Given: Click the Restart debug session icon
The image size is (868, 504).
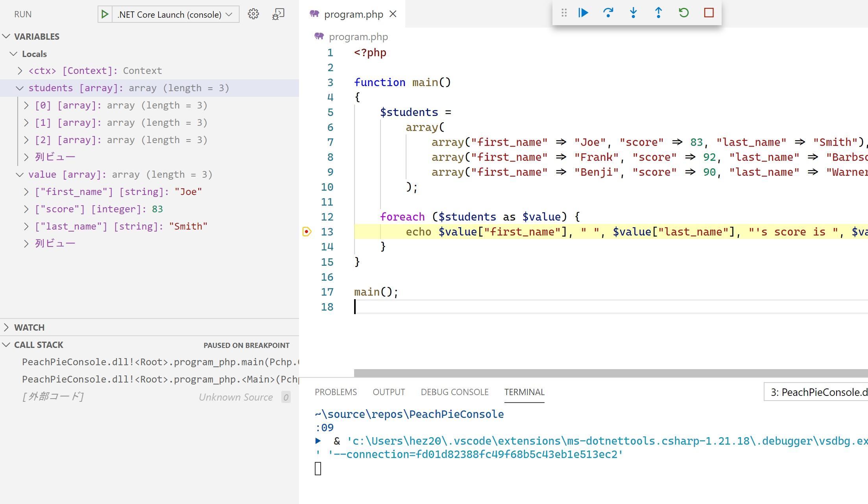Looking at the screenshot, I should point(683,12).
